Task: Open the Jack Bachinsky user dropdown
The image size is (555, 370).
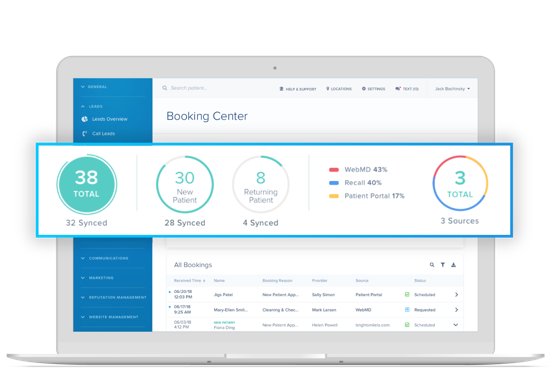Action: pyautogui.click(x=452, y=89)
